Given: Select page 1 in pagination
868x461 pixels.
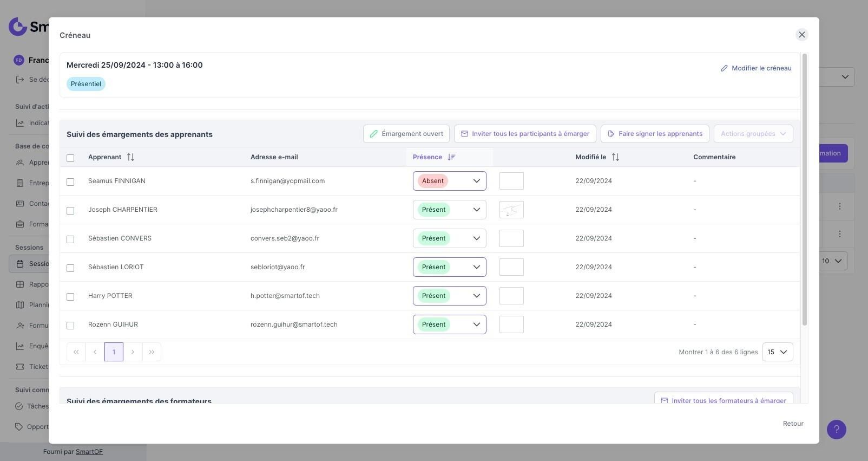Looking at the screenshot, I should point(114,352).
